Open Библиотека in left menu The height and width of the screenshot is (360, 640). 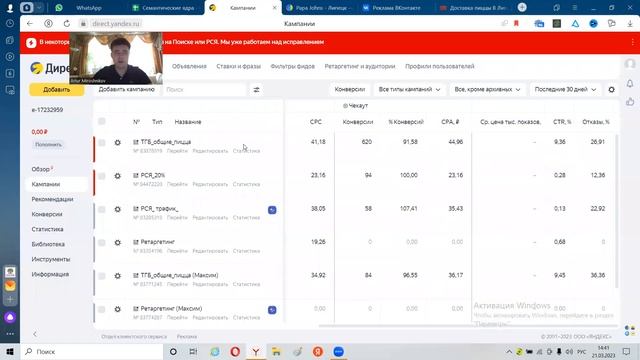click(48, 244)
